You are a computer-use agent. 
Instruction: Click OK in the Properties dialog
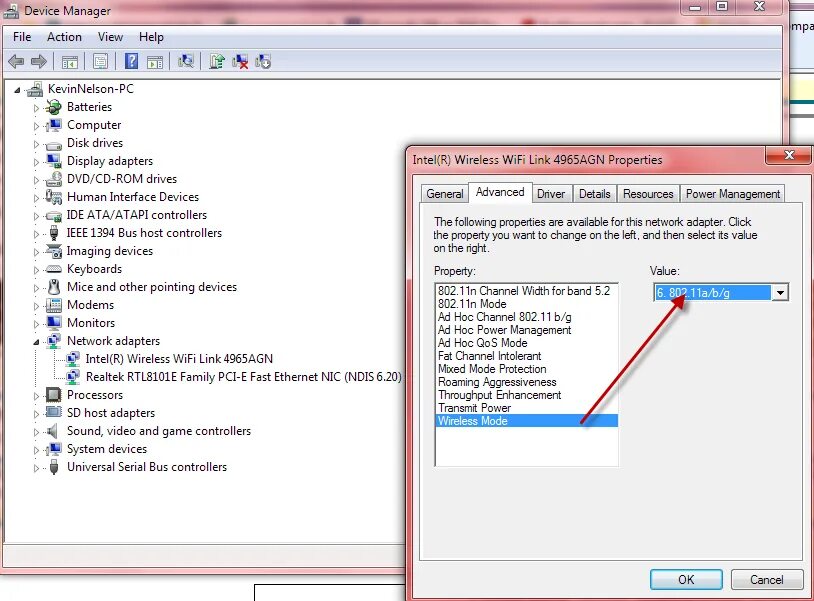[686, 579]
